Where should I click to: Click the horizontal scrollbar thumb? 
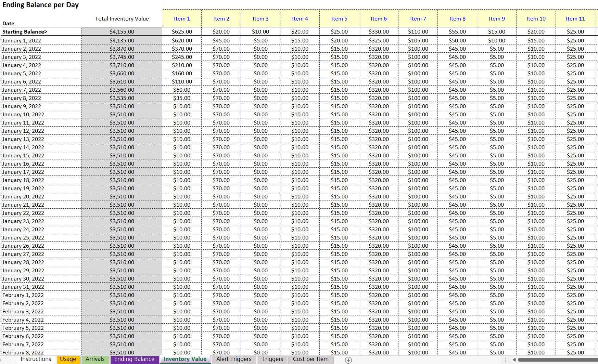(x=557, y=360)
